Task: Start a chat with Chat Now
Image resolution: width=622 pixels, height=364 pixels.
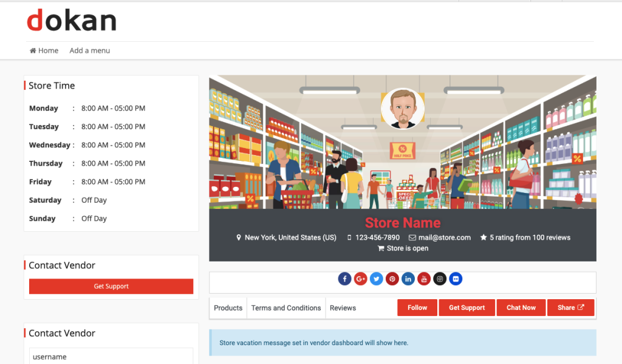Action: (x=521, y=308)
